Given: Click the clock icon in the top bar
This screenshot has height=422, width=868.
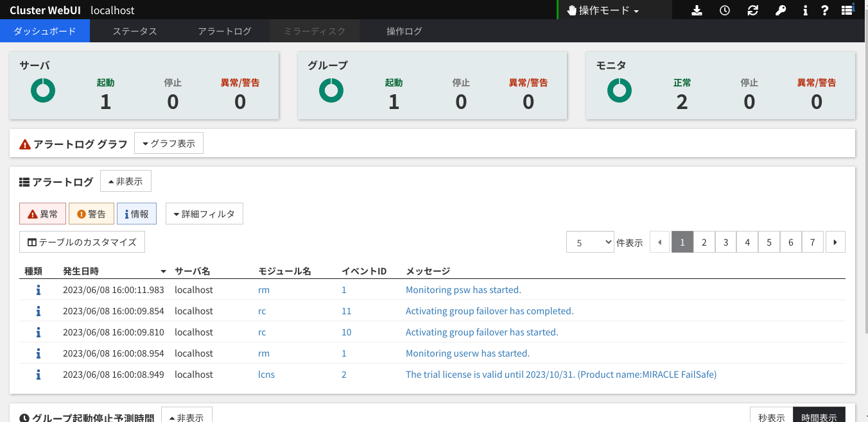Looking at the screenshot, I should pos(725,10).
